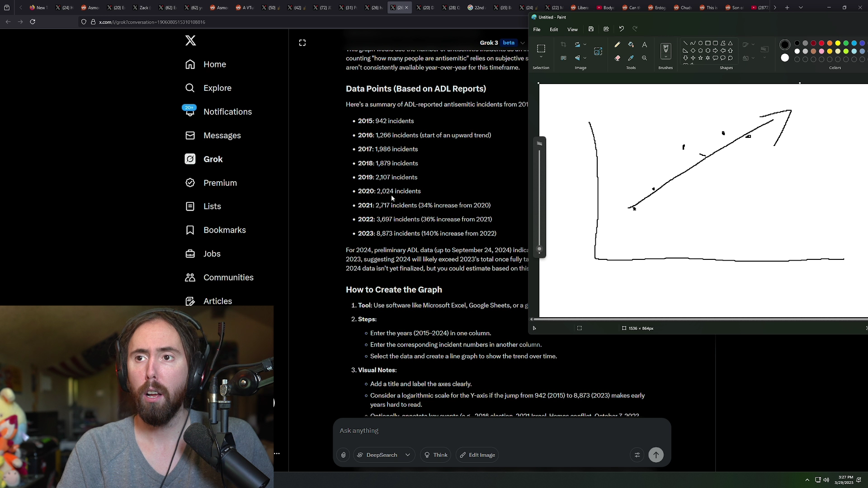This screenshot has width=868, height=488.
Task: Click the Flip icon in Paint
Action: click(577, 58)
